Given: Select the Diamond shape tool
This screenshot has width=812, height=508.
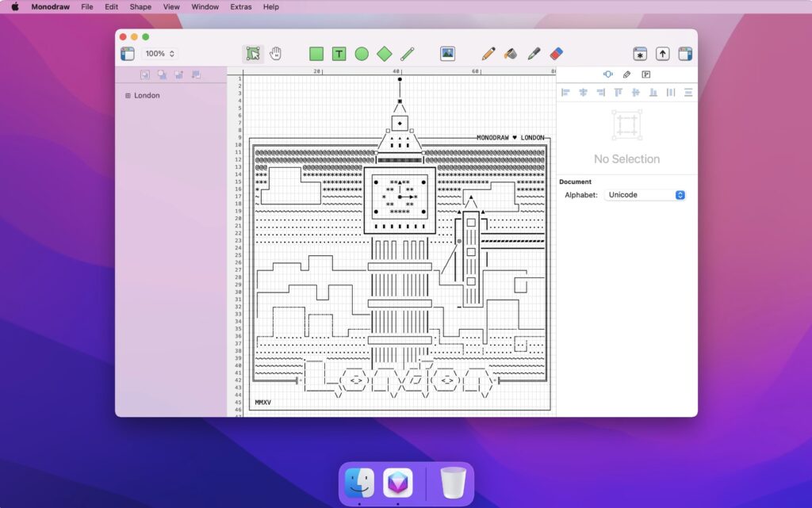Looking at the screenshot, I should pos(384,54).
